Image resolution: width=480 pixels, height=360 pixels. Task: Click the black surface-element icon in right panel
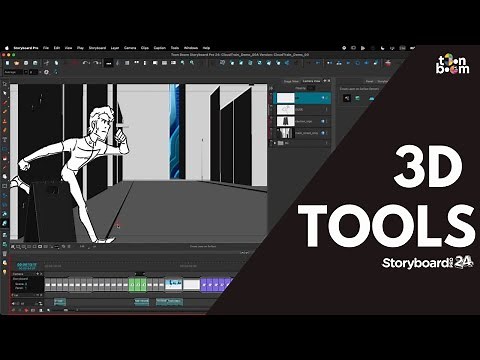point(347,98)
